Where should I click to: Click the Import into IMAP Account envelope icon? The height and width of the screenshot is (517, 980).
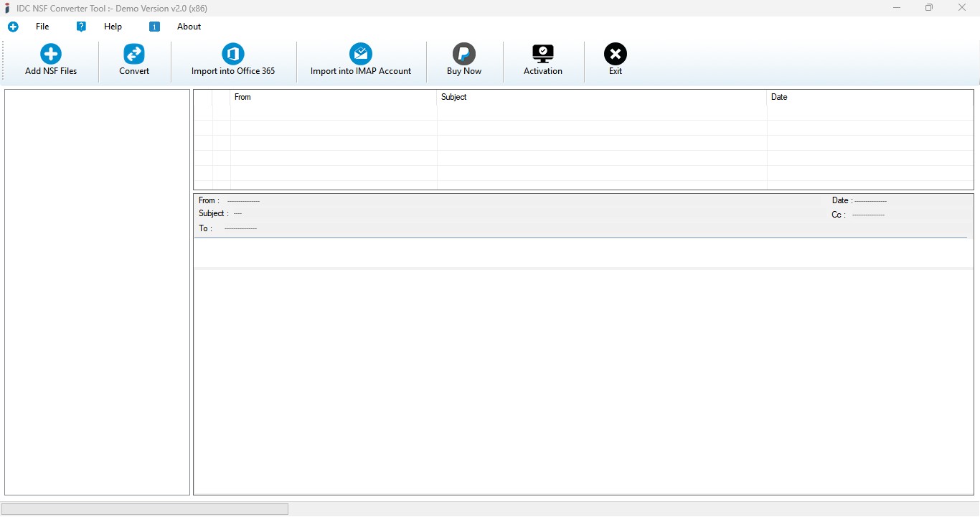361,54
